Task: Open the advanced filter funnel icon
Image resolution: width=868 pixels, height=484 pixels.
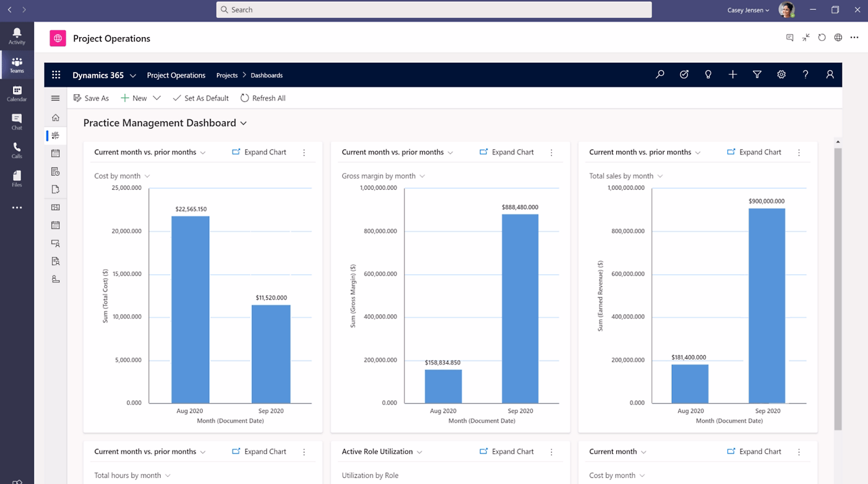Action: [x=757, y=75]
